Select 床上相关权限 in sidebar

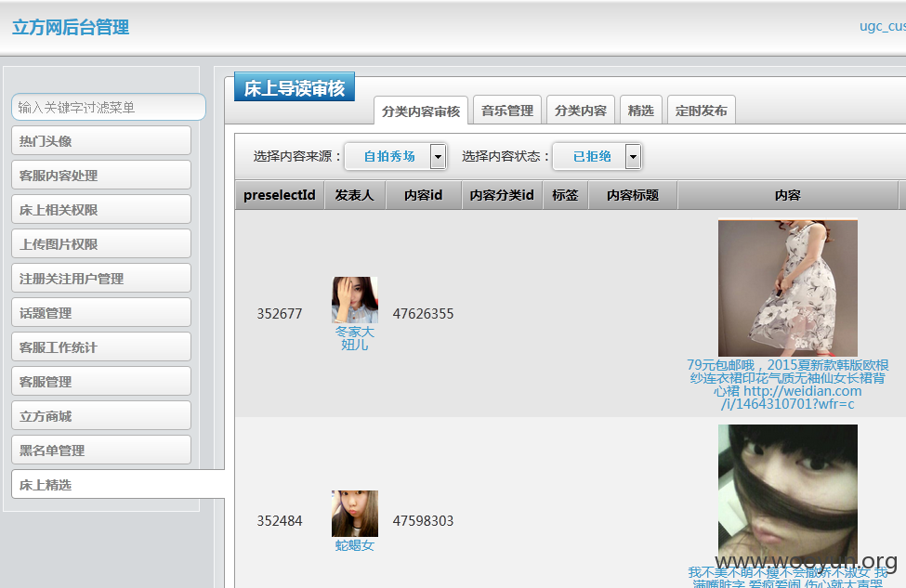pos(101,209)
